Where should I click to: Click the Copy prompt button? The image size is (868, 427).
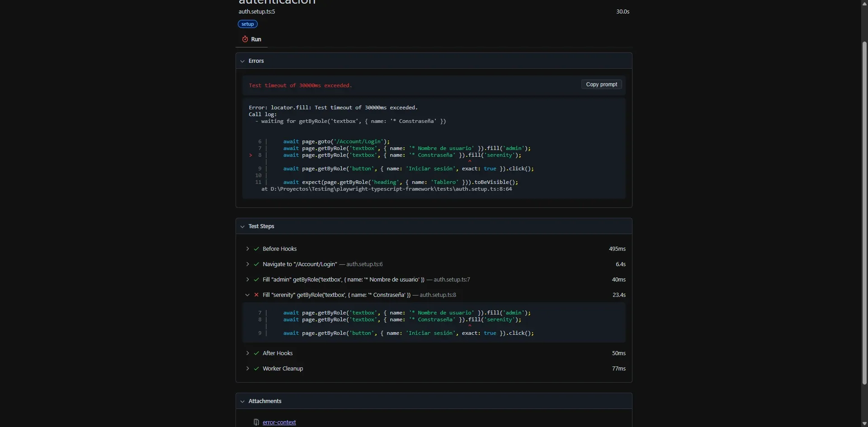(601, 84)
